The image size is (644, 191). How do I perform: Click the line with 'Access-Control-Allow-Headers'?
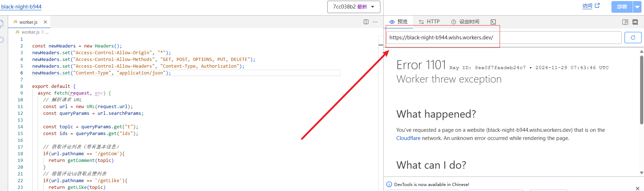[x=138, y=66]
